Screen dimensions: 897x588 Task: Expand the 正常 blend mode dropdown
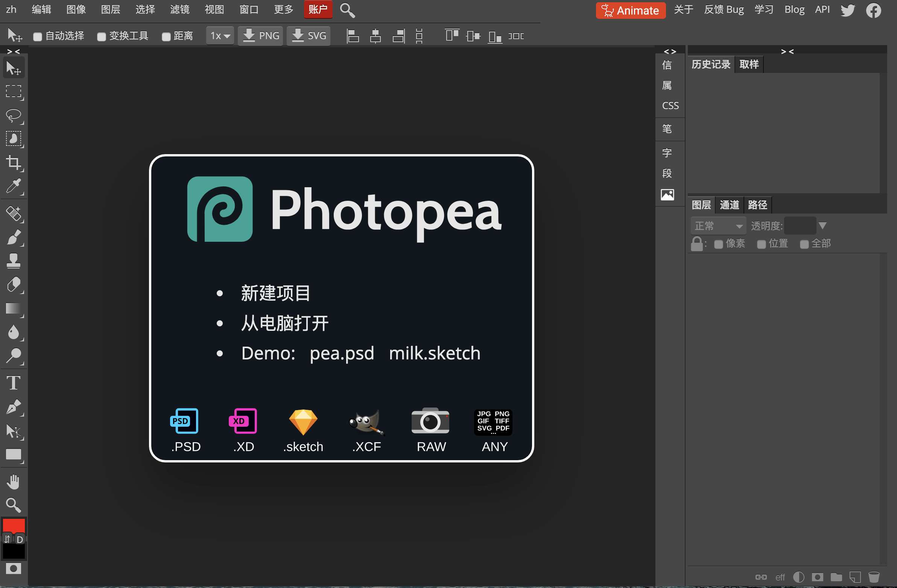(x=718, y=226)
